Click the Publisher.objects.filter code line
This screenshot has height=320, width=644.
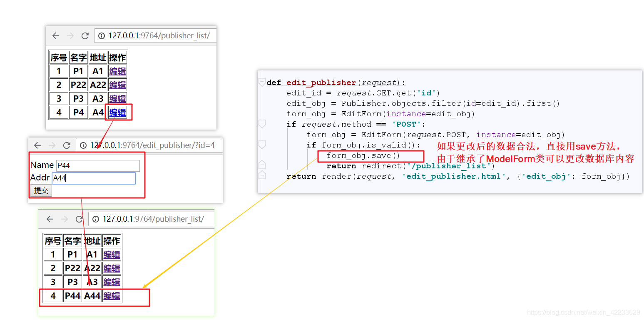tap(423, 103)
